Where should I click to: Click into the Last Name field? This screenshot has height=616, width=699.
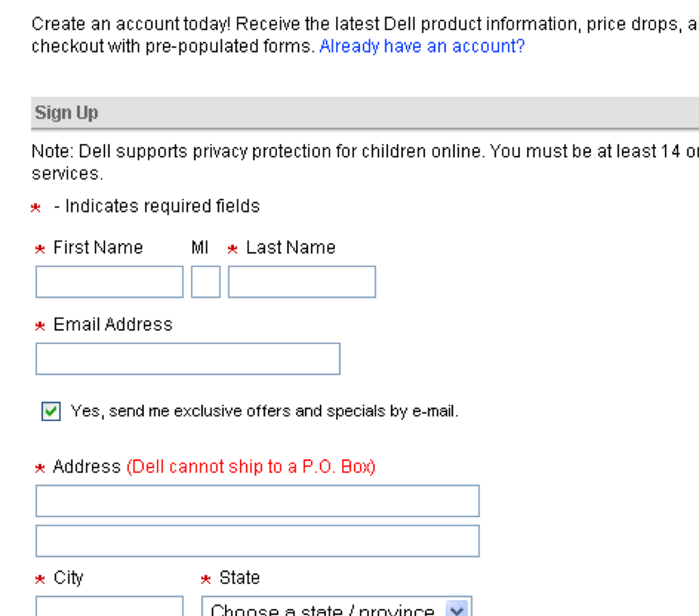[x=301, y=282]
